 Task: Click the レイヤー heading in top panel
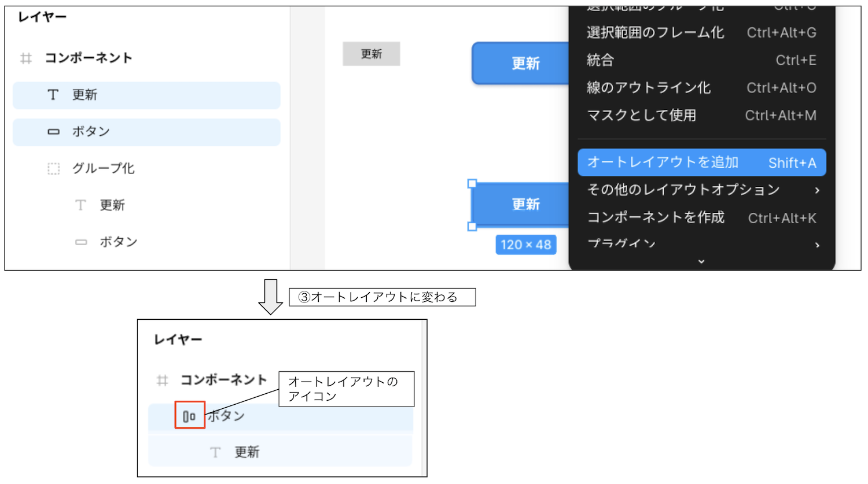(x=42, y=17)
